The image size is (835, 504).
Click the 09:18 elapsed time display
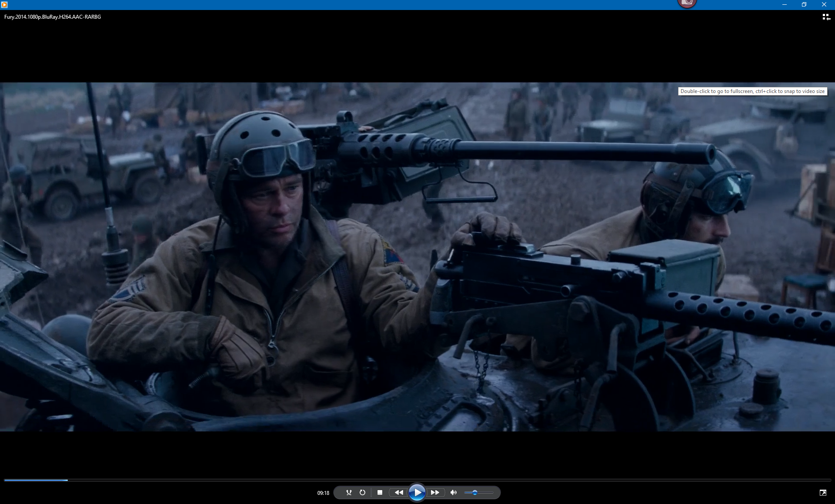(323, 493)
